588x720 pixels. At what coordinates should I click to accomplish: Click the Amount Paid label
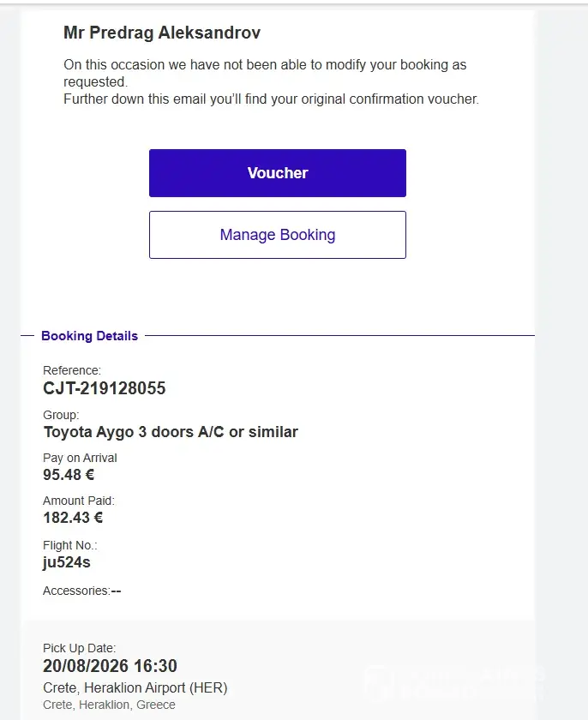79,501
